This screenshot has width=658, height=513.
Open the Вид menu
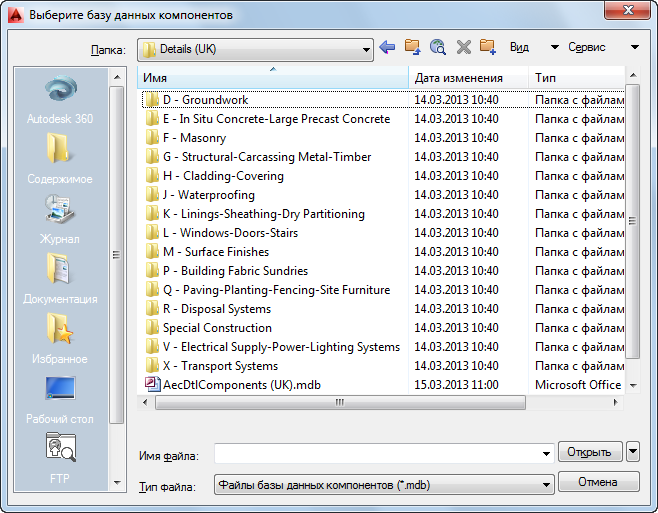519,47
